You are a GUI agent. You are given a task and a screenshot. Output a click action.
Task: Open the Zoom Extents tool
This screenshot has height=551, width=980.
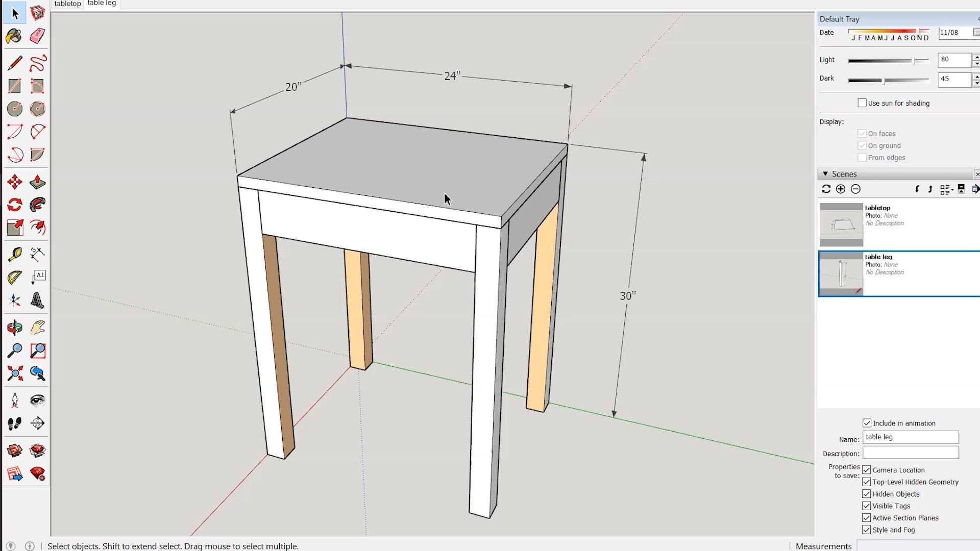click(14, 373)
